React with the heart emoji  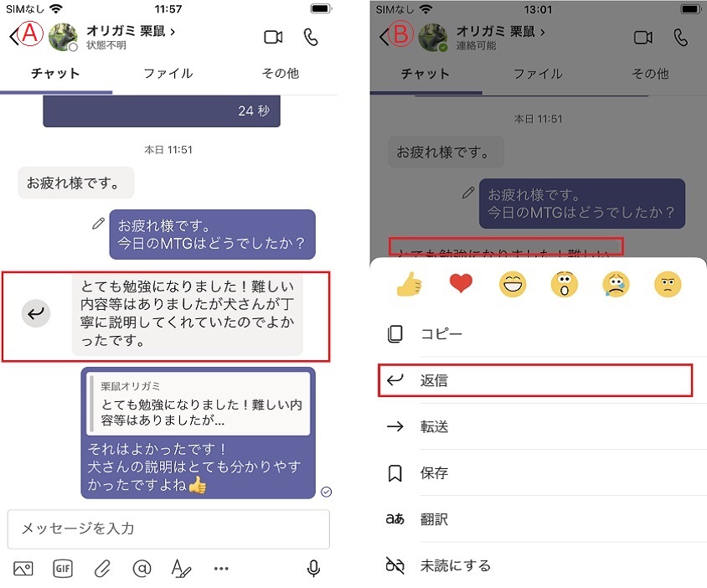tap(461, 284)
